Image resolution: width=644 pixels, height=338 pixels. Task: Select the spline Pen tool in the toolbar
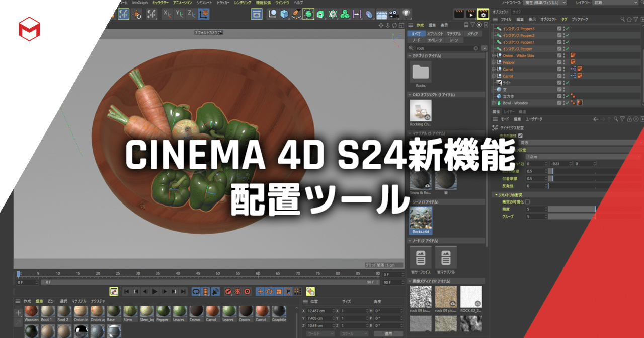point(297,14)
